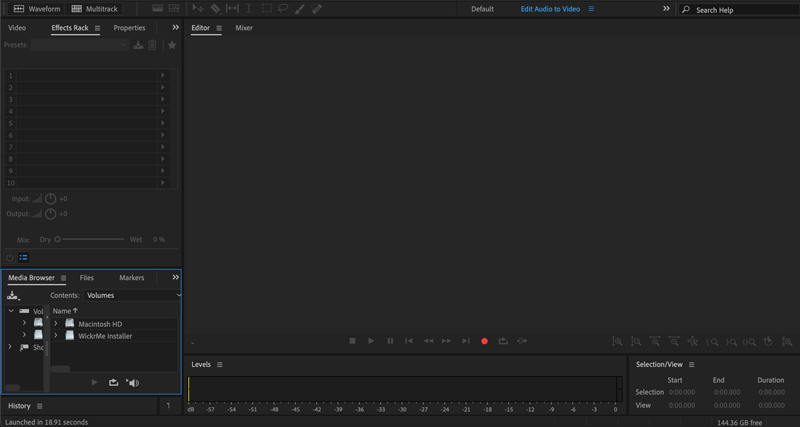Toggle effects rack power state
The image size is (800, 427).
(x=9, y=258)
